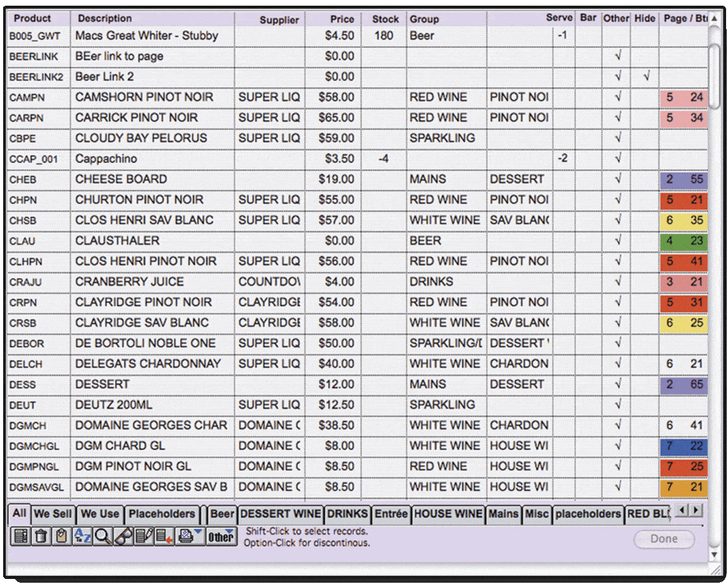The image size is (728, 584).
Task: Click COUNTDOWN supplier for cranberry juice
Action: tap(269, 282)
